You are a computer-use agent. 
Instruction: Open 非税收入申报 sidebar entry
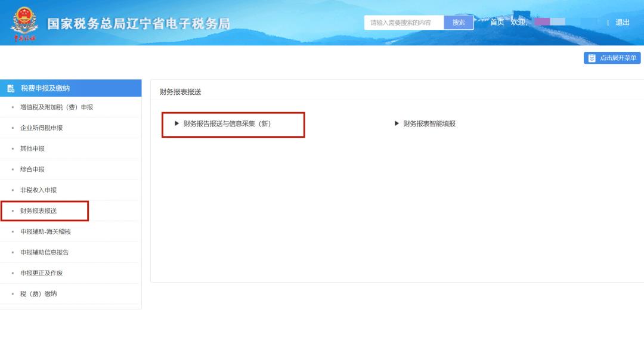(38, 190)
